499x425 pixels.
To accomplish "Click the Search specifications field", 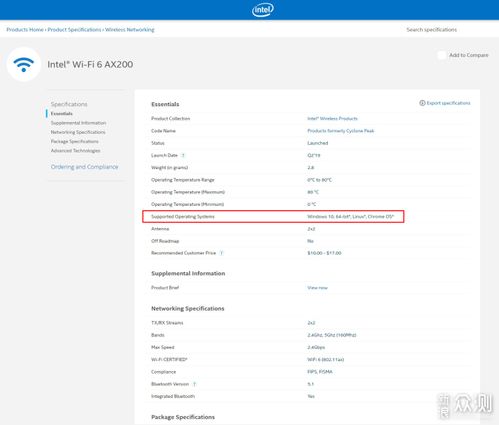I will [432, 30].
